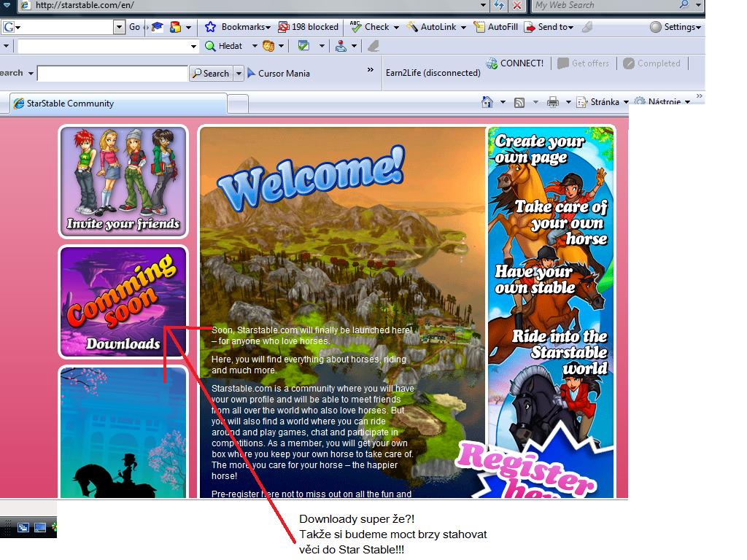The width and height of the screenshot is (747, 560).
Task: Open a new blank tab
Action: click(238, 104)
